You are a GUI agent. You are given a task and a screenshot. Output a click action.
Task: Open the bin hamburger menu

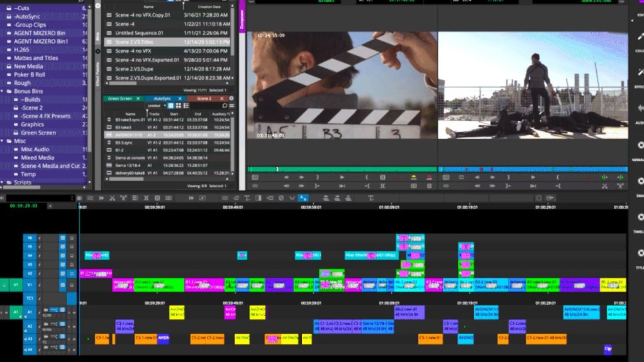click(x=231, y=106)
